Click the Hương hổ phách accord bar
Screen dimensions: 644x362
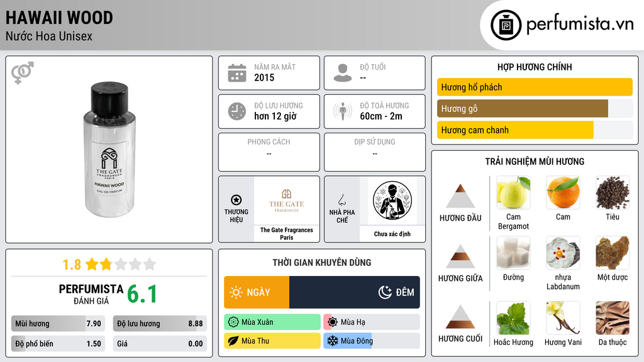click(x=535, y=87)
